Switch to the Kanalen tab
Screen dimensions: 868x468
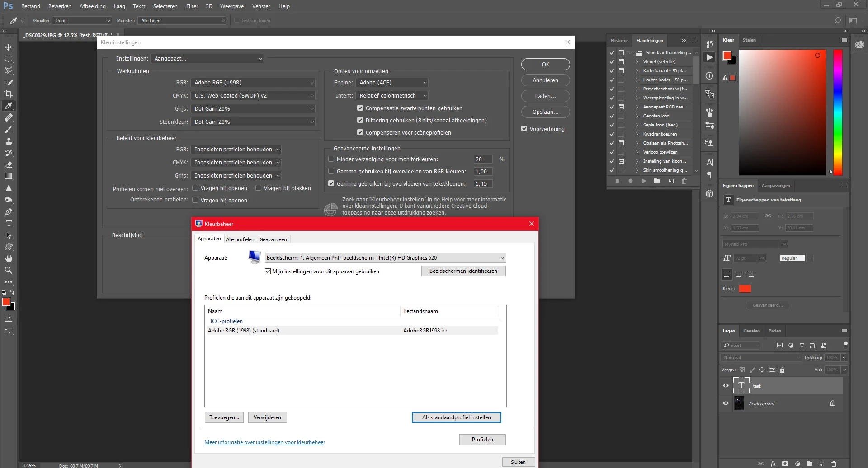pos(751,331)
